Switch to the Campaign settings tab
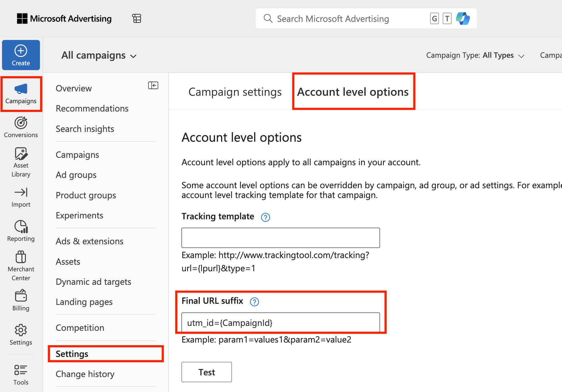 tap(235, 92)
